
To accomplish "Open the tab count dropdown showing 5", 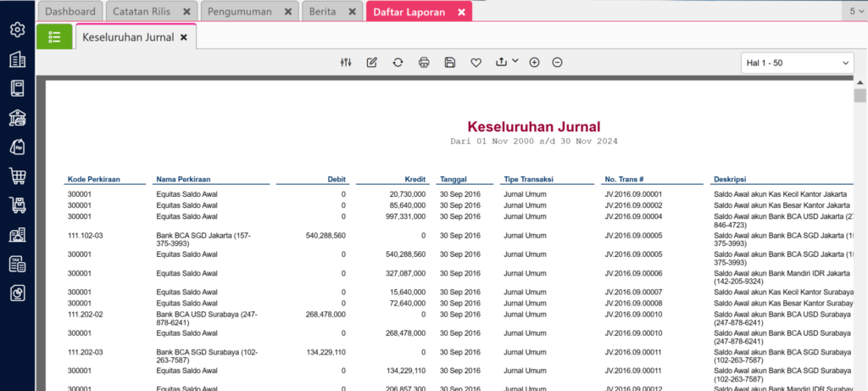I will tap(857, 11).
